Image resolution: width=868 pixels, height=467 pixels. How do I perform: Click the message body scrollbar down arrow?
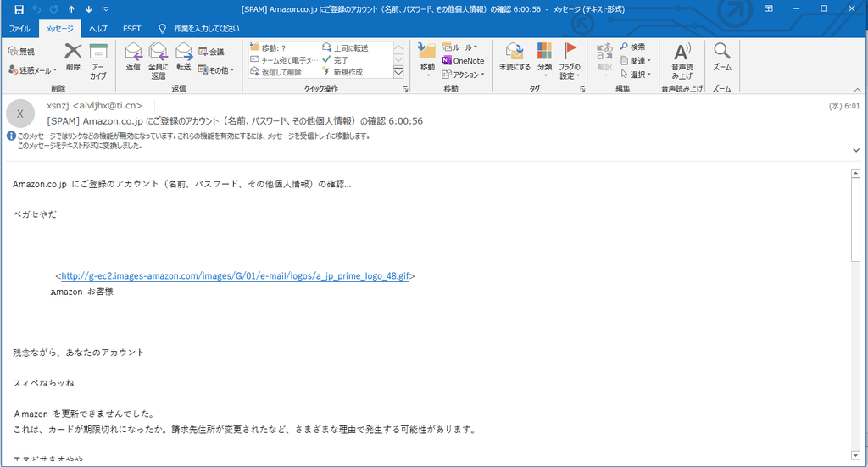856,455
